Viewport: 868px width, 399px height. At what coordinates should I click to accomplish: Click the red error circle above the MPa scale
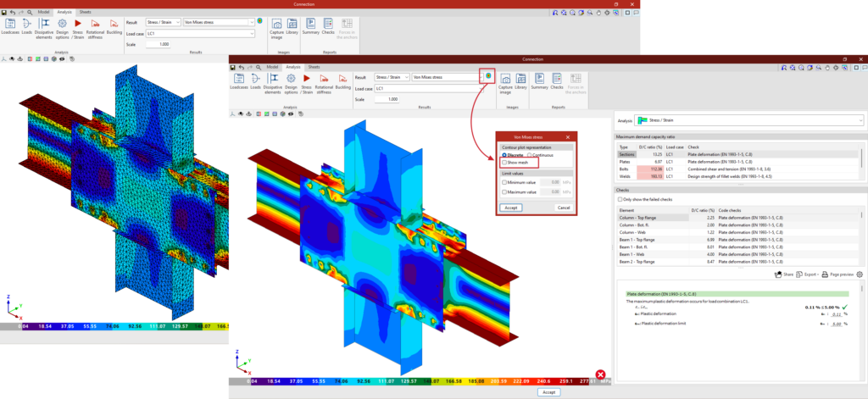click(601, 374)
